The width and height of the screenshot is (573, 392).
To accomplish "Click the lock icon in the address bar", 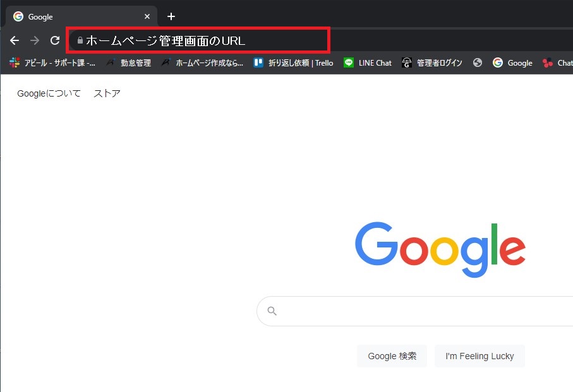I will (80, 40).
